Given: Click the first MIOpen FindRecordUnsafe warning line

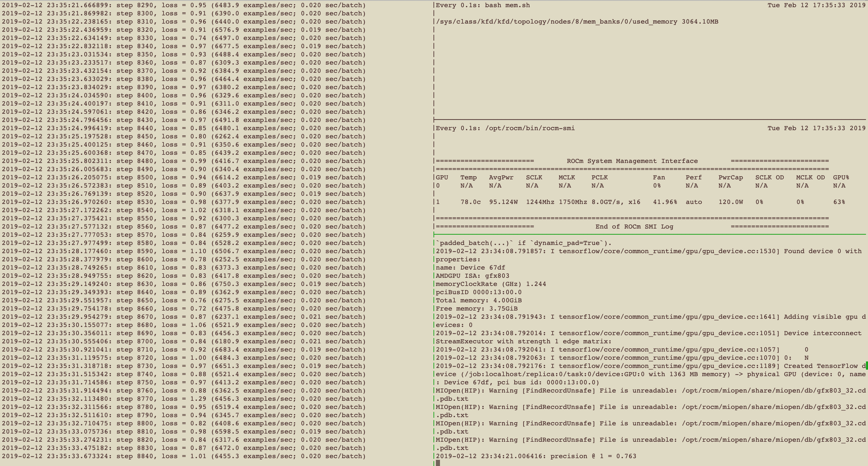Looking at the screenshot, I should pyautogui.click(x=649, y=390).
